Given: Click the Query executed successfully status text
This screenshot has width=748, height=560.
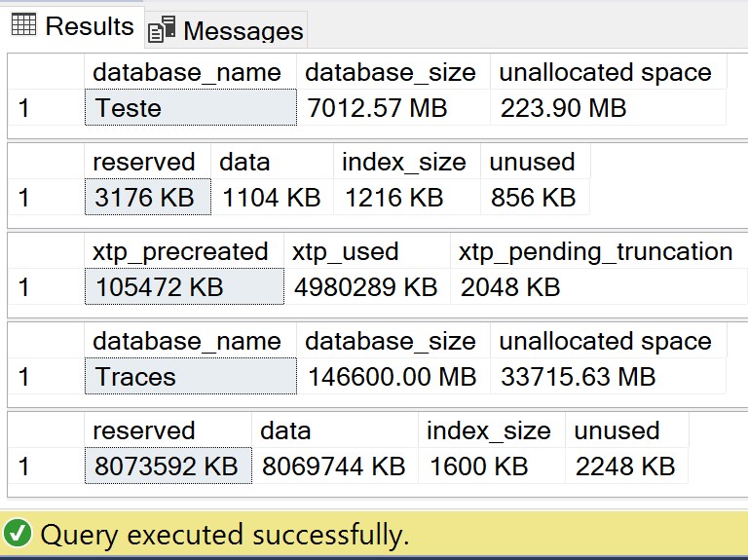Looking at the screenshot, I should click(225, 535).
